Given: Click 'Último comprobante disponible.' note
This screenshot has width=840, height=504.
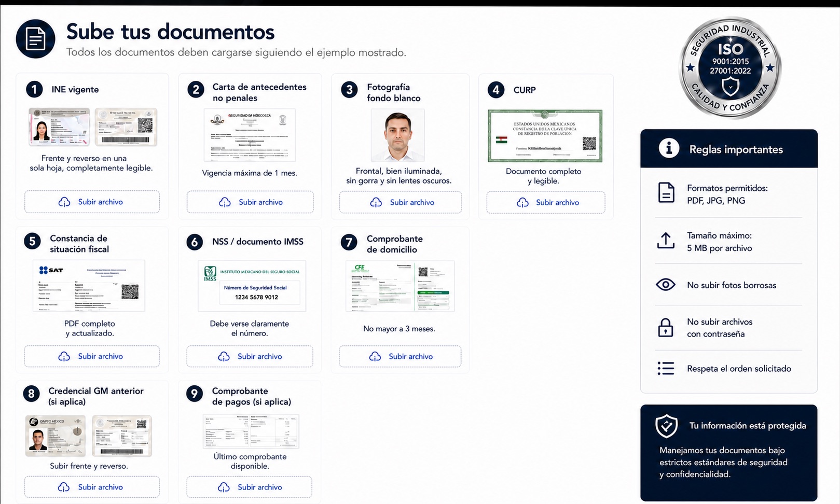Looking at the screenshot, I should click(250, 461).
